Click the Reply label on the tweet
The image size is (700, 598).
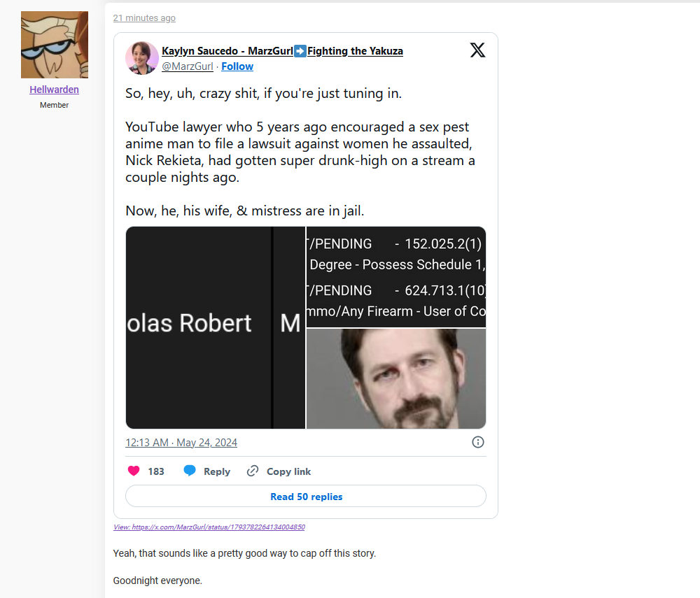pyautogui.click(x=217, y=471)
